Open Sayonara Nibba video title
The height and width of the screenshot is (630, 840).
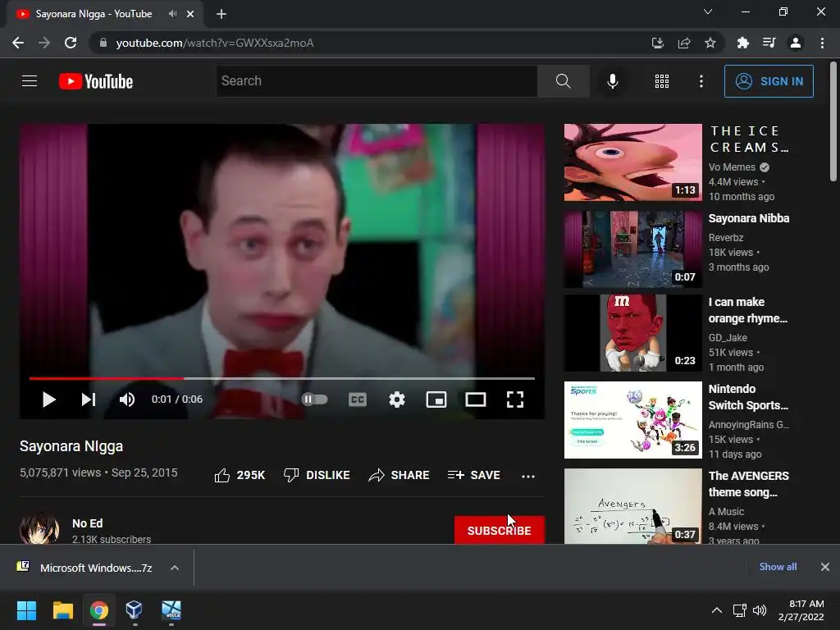(x=748, y=218)
